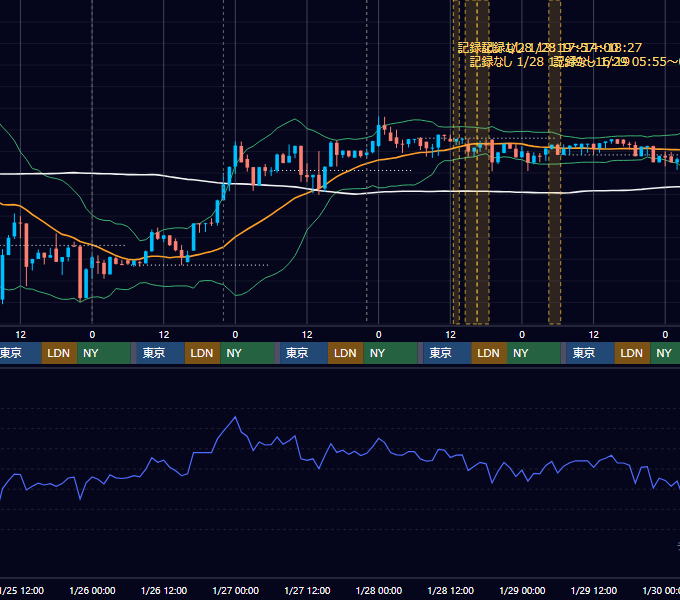Click the LDN session block for 1/26
Viewport: 680px width, 600px height.
tap(203, 353)
